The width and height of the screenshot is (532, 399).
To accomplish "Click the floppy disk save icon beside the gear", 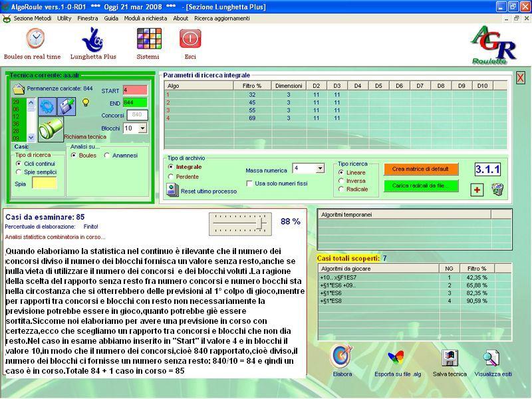I will [x=66, y=106].
